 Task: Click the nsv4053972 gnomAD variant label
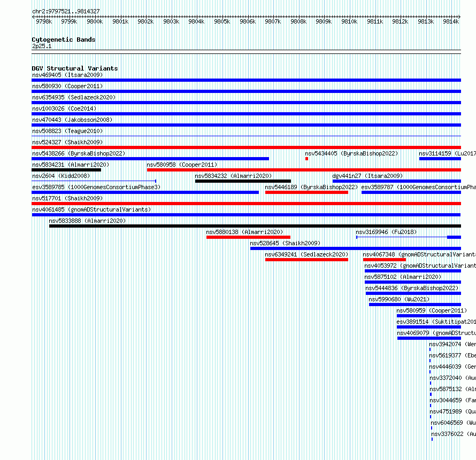(x=420, y=266)
